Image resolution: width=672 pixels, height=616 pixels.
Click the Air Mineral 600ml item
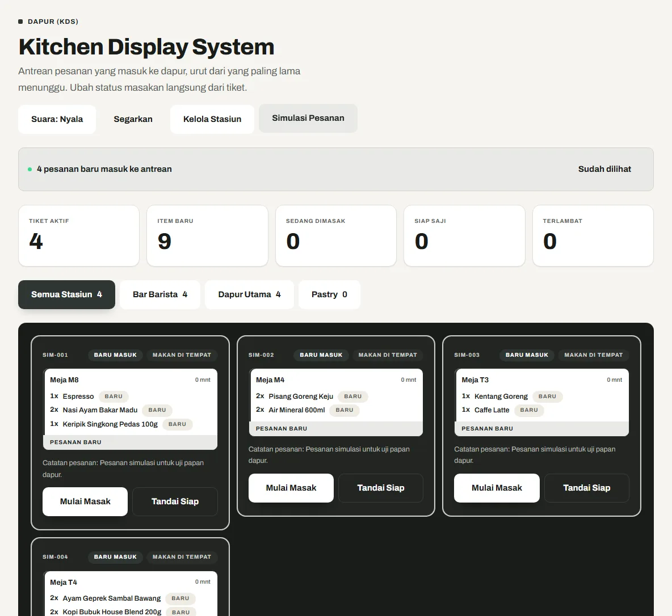point(297,410)
